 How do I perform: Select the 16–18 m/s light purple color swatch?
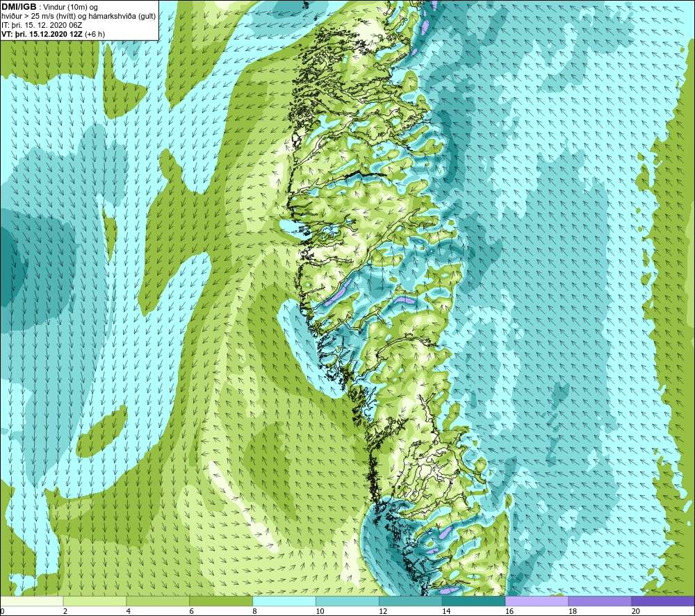point(537,601)
